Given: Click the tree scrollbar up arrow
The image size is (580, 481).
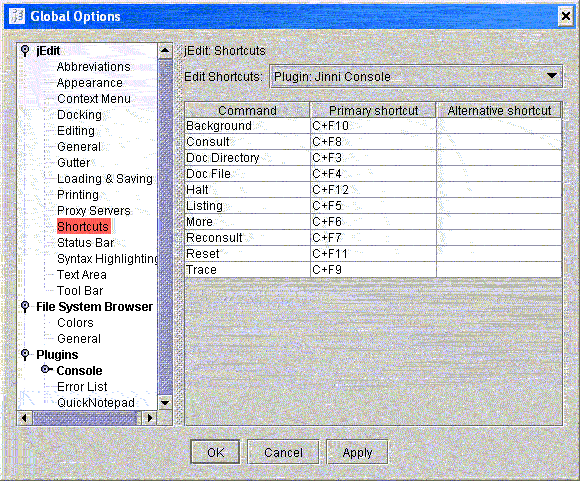Looking at the screenshot, I should click(x=165, y=51).
